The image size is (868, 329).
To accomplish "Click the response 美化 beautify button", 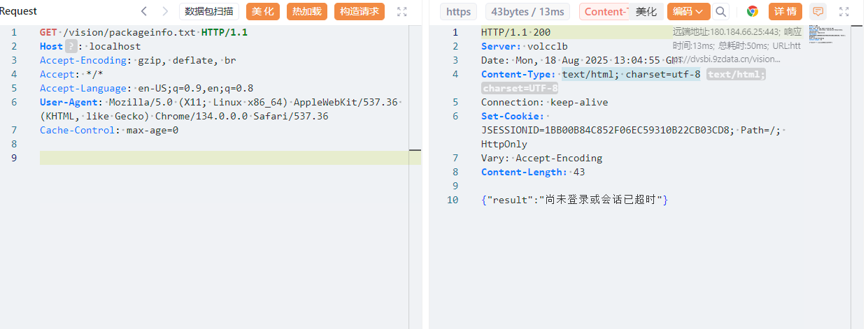I will (646, 11).
